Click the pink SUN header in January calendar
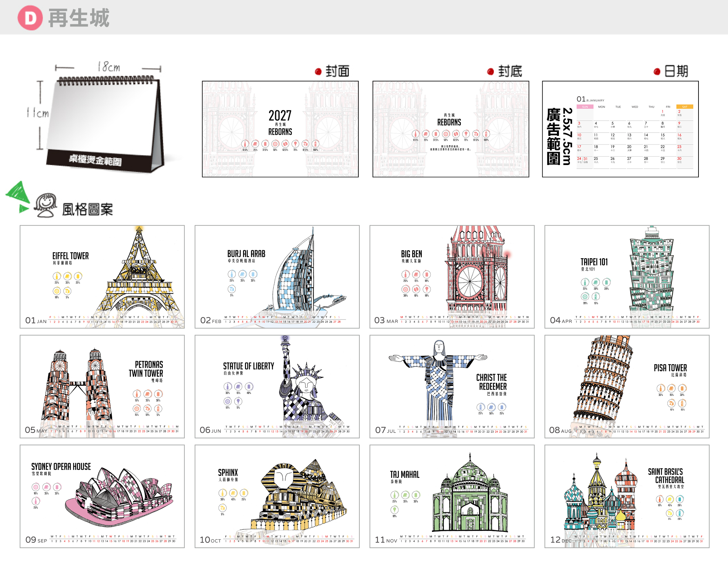 pyautogui.click(x=585, y=107)
